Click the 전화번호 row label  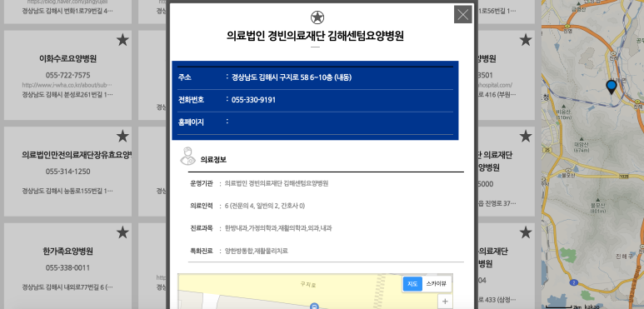click(x=191, y=100)
